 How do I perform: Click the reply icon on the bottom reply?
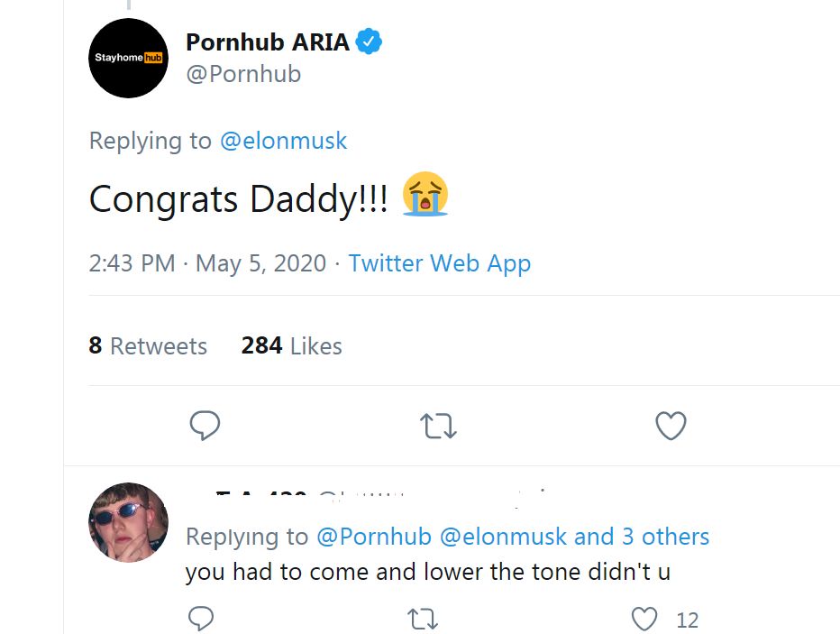(x=200, y=619)
